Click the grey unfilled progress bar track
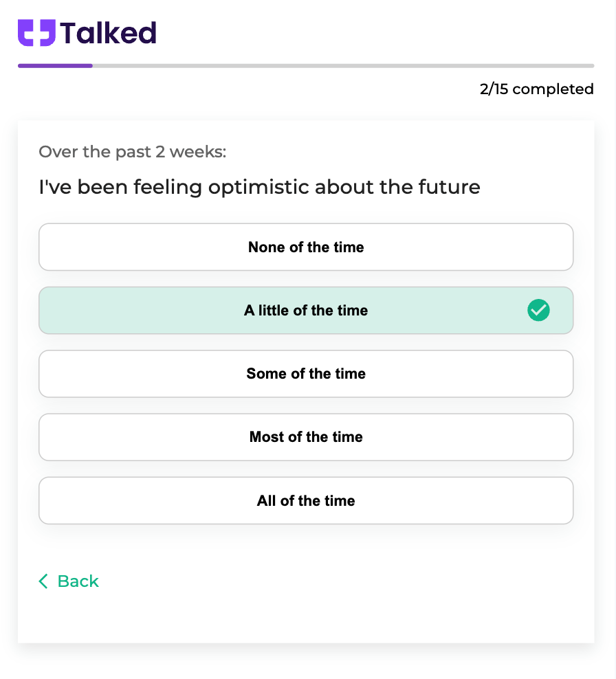The width and height of the screenshot is (616, 679). [x=343, y=66]
